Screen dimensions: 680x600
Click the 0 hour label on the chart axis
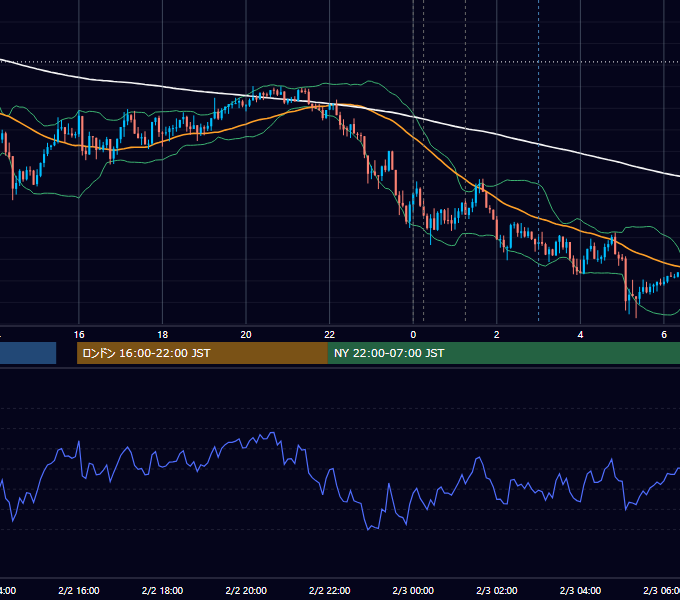[x=413, y=335]
